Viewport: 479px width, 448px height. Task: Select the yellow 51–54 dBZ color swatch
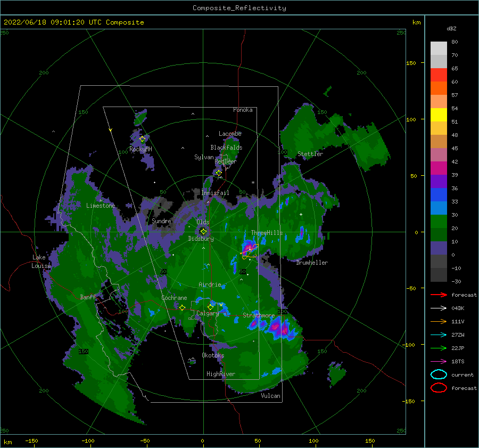pyautogui.click(x=439, y=115)
